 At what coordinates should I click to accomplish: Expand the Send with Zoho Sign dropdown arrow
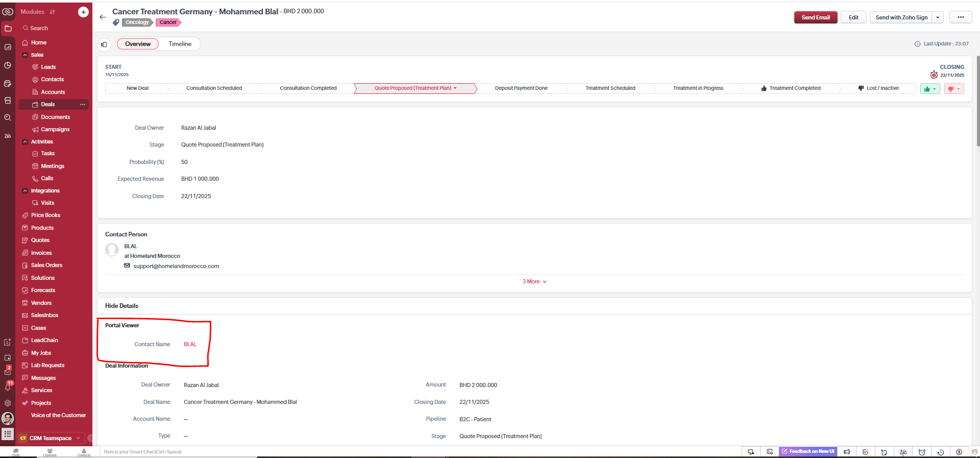coord(938,17)
